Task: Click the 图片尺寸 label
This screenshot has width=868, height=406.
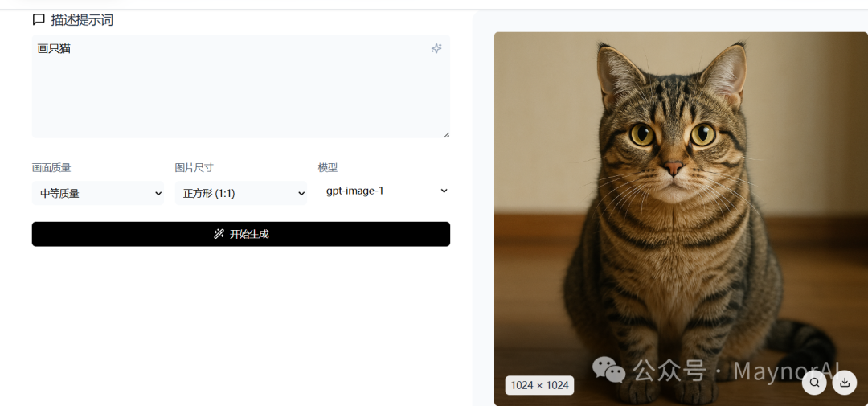Action: click(x=194, y=168)
